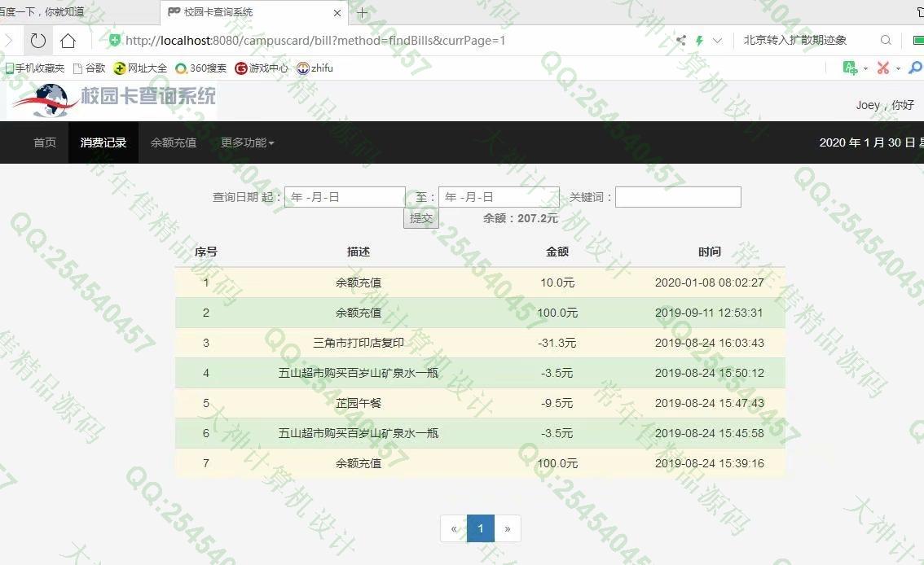Click the Joey，你好 greeting text
Screen dimensions: 924x565
[x=885, y=105]
